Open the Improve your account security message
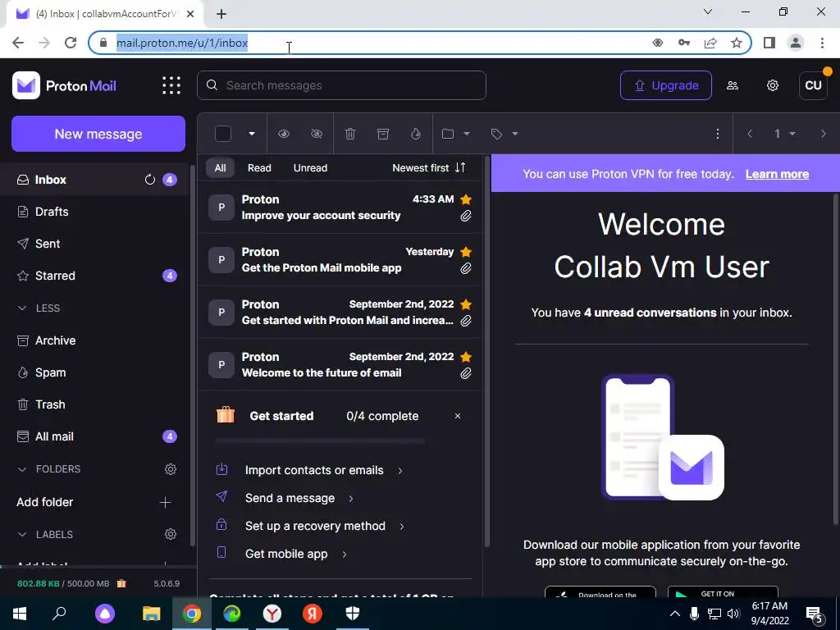Image resolution: width=840 pixels, height=630 pixels. (x=340, y=208)
